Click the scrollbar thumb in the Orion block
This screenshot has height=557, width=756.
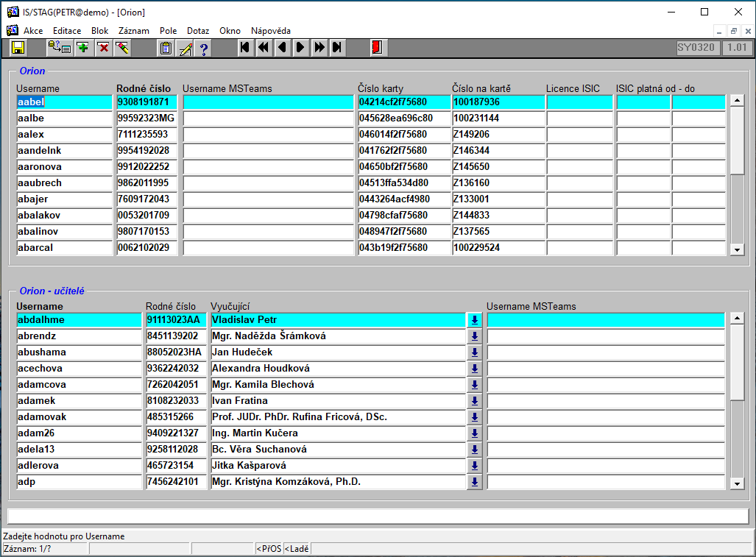coord(737,141)
